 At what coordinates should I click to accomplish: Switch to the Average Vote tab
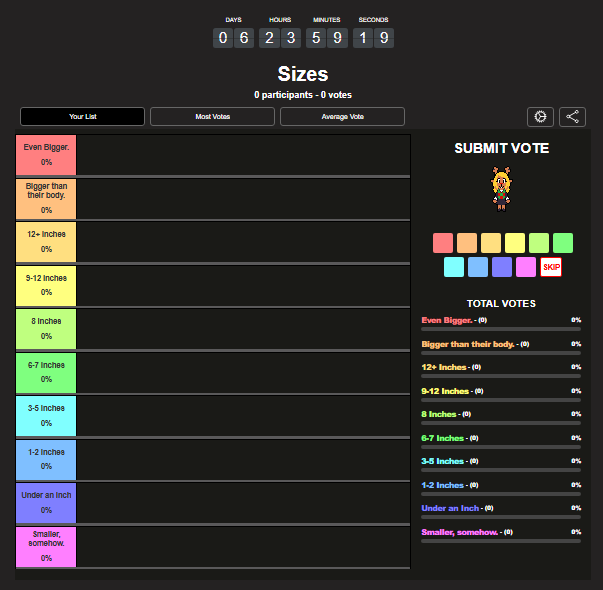tap(342, 117)
